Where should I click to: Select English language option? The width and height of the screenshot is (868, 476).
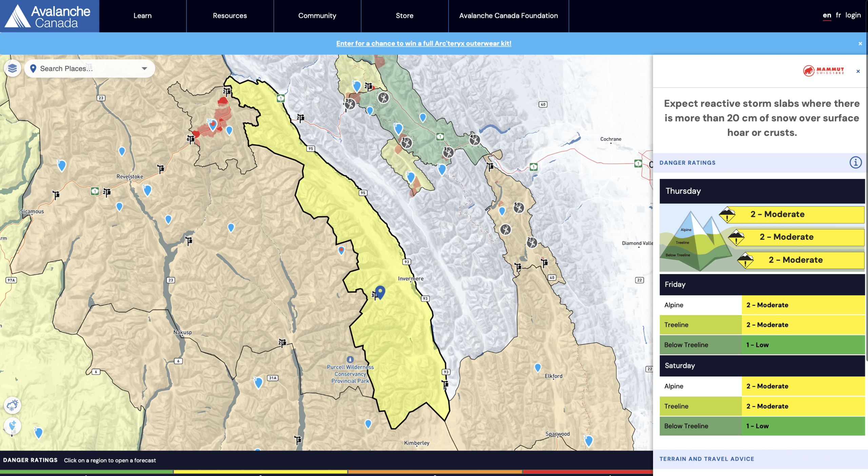(827, 15)
